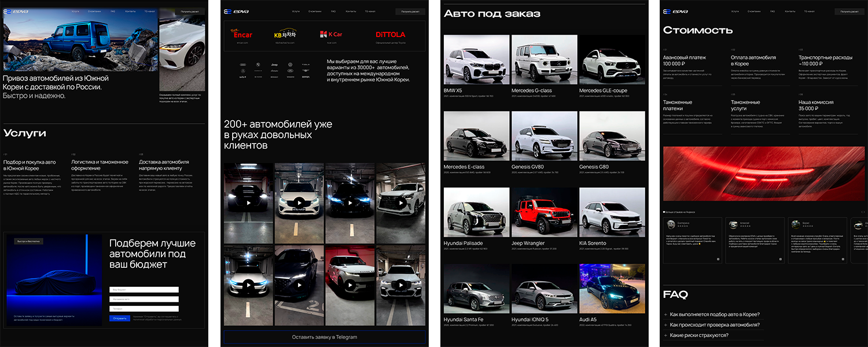This screenshot has height=347, width=868.
Task: Click "Оставить заявку в Telegram" button
Action: pos(325,337)
